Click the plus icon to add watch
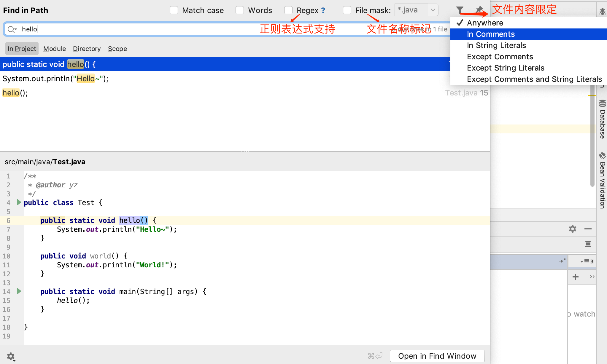The height and width of the screenshot is (364, 607). 576,277
